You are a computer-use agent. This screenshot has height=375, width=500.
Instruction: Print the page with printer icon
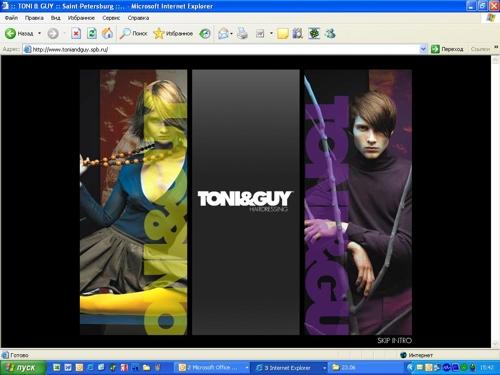click(242, 33)
